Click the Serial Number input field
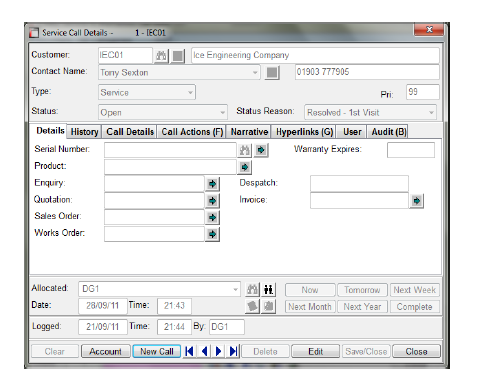The height and width of the screenshot is (391, 477). click(x=170, y=150)
